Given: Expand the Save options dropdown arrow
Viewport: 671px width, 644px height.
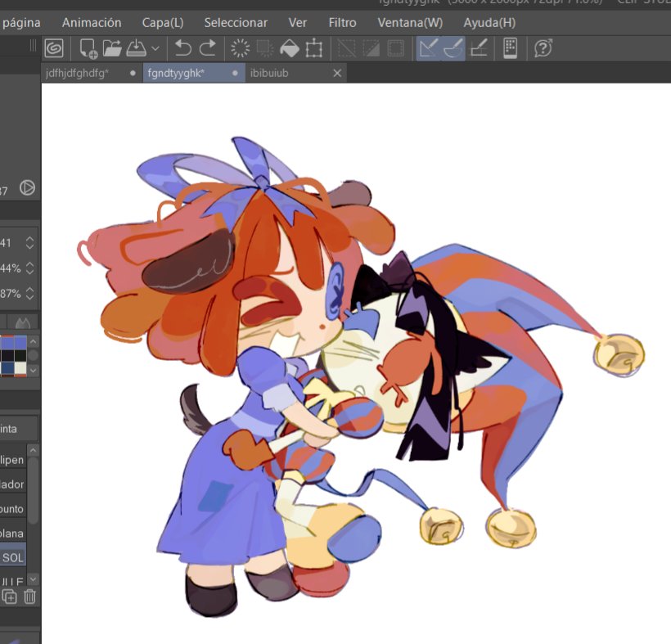Looking at the screenshot, I should [x=155, y=48].
